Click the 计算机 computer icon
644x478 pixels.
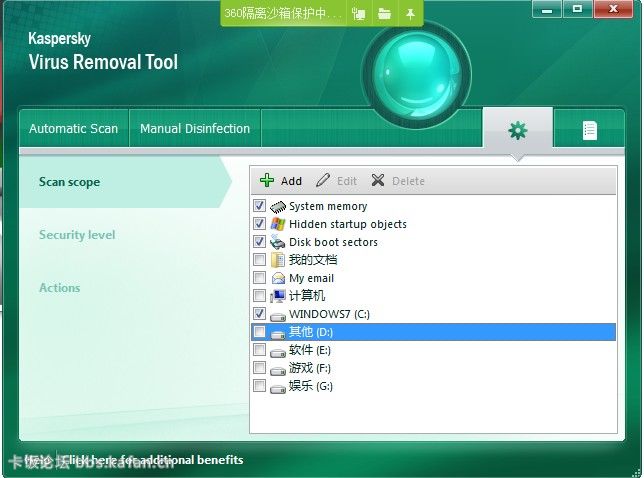[x=278, y=296]
